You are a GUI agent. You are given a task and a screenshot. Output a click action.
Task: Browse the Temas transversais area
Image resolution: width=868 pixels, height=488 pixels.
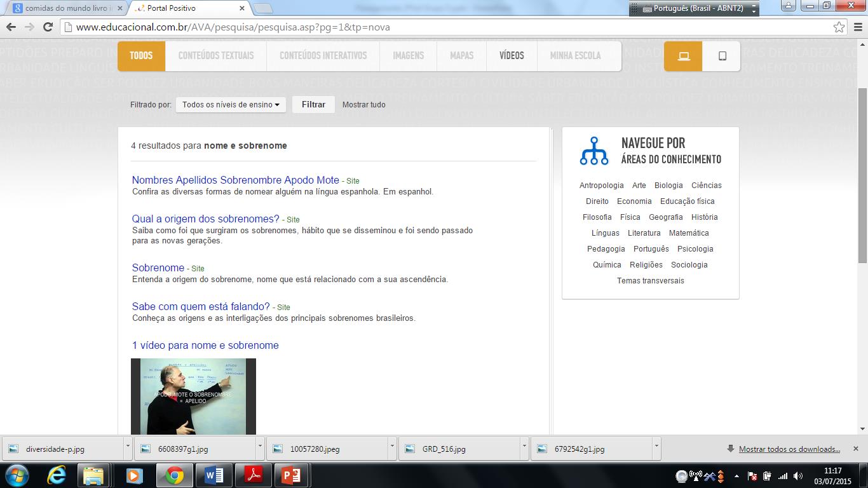tap(651, 281)
